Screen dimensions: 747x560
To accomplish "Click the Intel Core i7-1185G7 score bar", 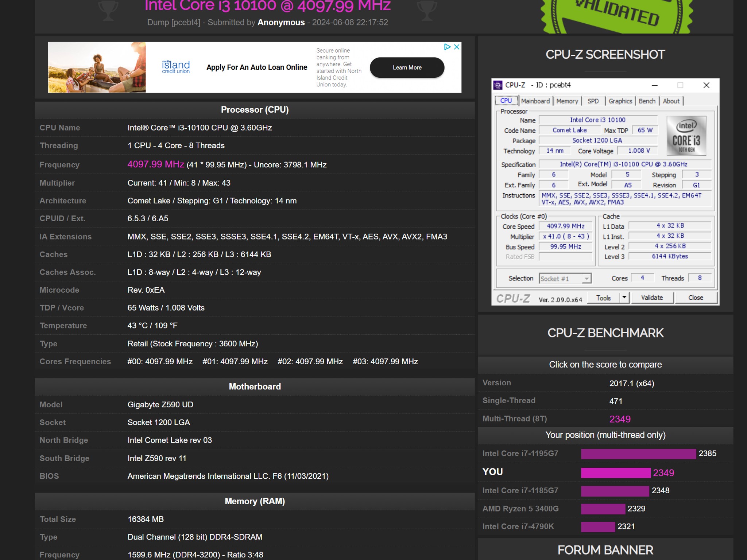I will coord(615,491).
